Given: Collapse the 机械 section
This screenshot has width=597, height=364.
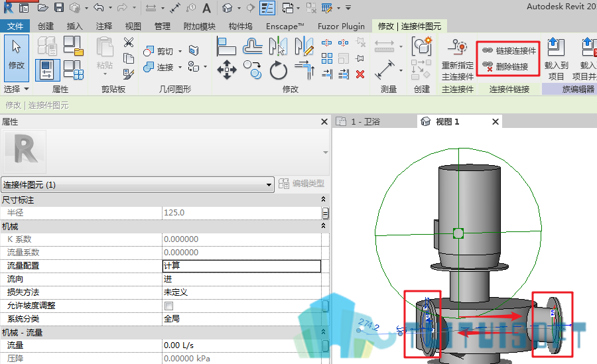Looking at the screenshot, I should coord(323,226).
